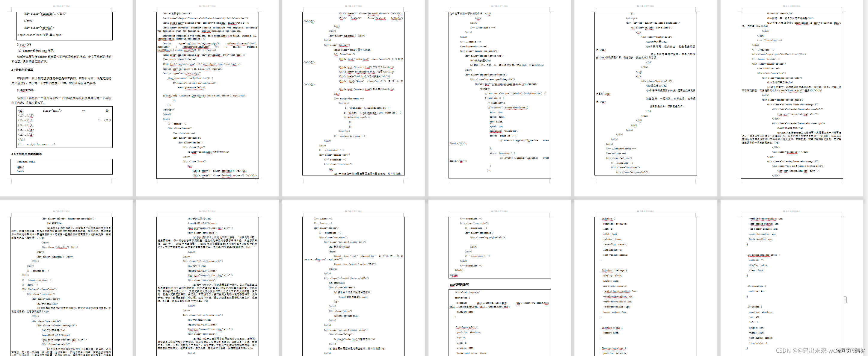Click the "// Slideshow 4" comment
The image size is (868, 356).
496,103
